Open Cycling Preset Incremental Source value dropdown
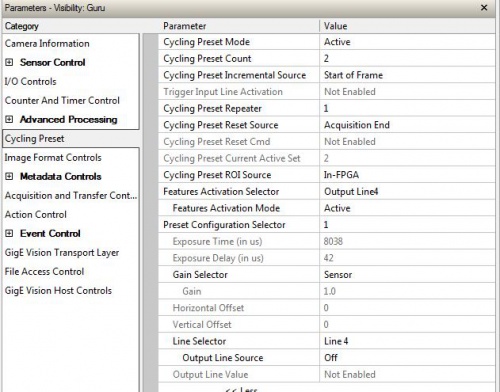 [x=407, y=75]
